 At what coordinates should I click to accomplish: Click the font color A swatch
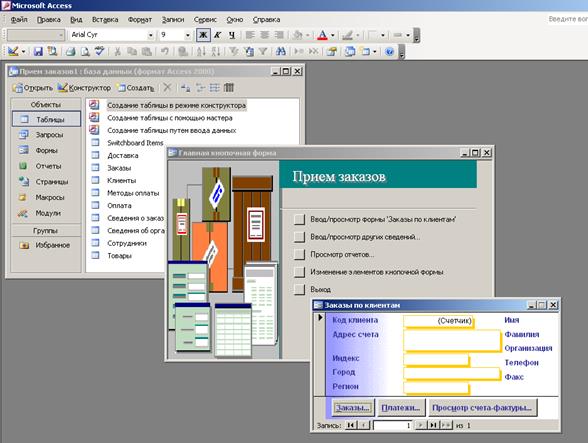[x=322, y=35]
